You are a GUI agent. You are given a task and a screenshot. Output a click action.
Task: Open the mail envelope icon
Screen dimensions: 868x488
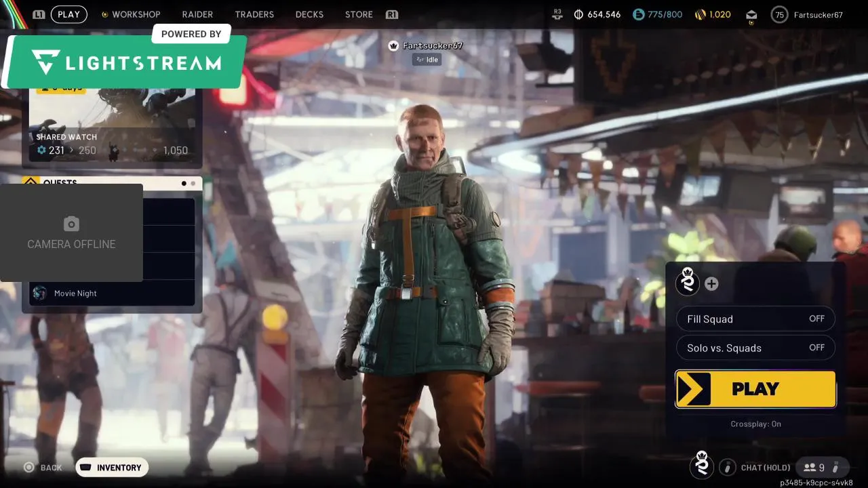(x=751, y=15)
